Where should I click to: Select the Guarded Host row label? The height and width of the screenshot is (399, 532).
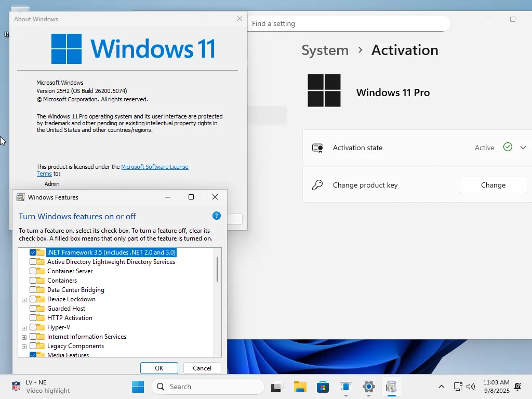(x=66, y=309)
